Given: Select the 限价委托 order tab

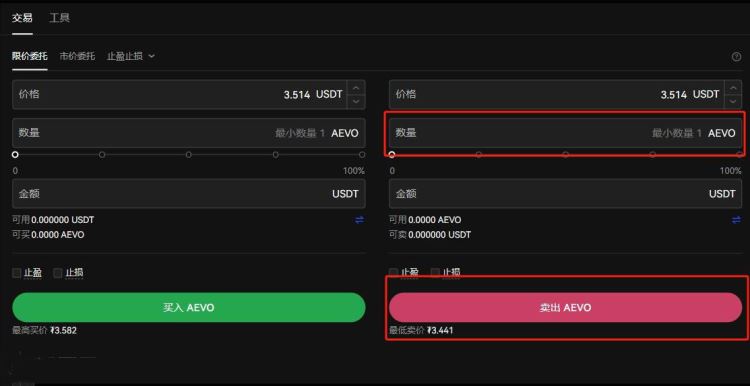Looking at the screenshot, I should 30,56.
